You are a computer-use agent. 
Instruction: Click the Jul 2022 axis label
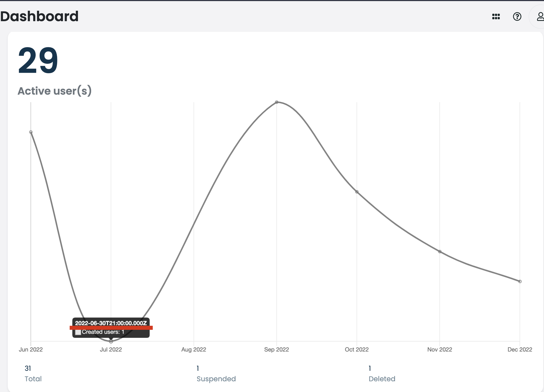[111, 349]
